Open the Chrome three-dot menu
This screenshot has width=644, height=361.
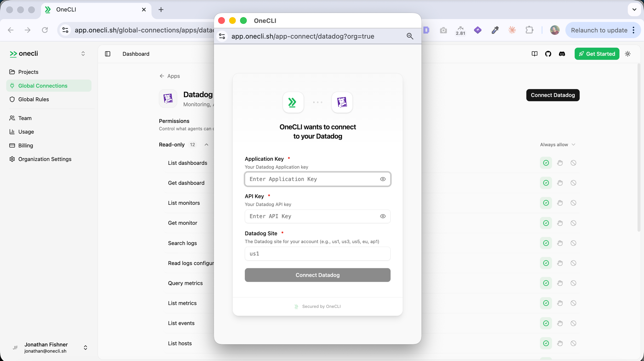[x=633, y=30]
